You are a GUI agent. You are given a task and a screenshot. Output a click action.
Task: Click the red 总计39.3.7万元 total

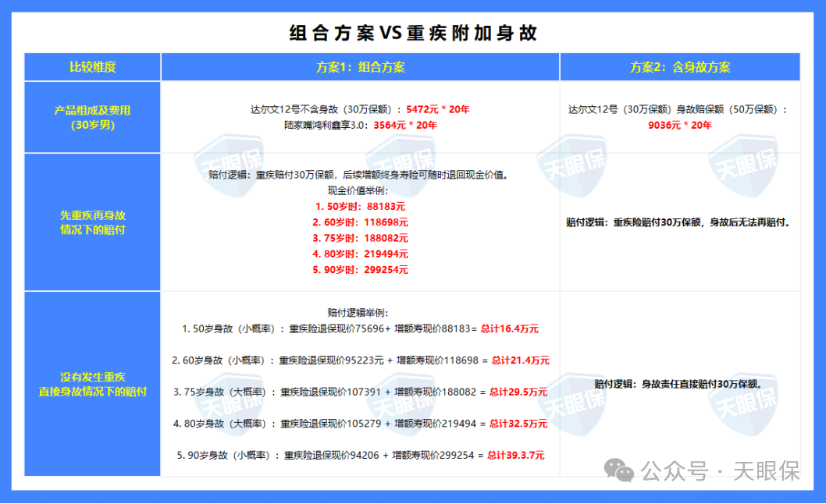pos(516,456)
